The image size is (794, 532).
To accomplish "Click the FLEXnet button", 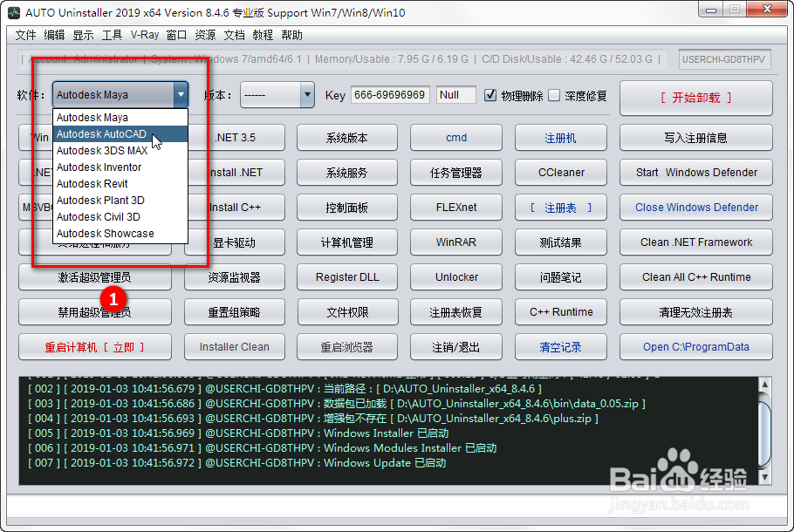I will pyautogui.click(x=456, y=208).
